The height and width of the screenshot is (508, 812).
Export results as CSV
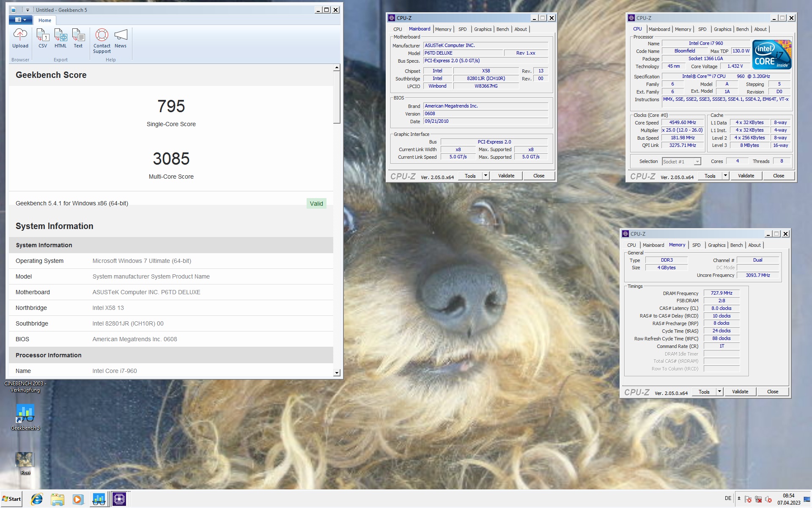coord(43,39)
